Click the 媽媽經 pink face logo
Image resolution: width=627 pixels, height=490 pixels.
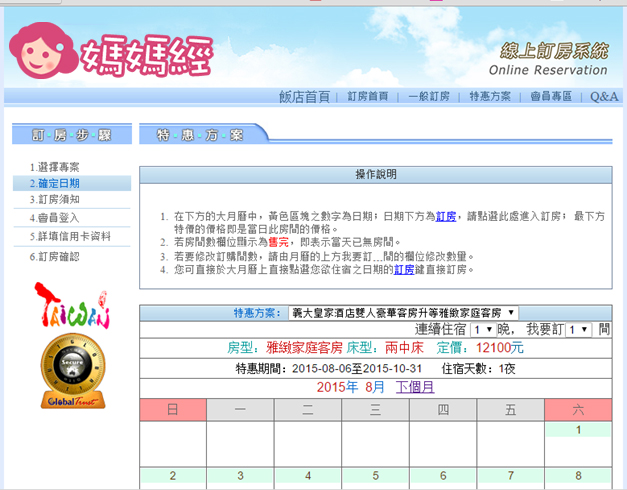[43, 50]
